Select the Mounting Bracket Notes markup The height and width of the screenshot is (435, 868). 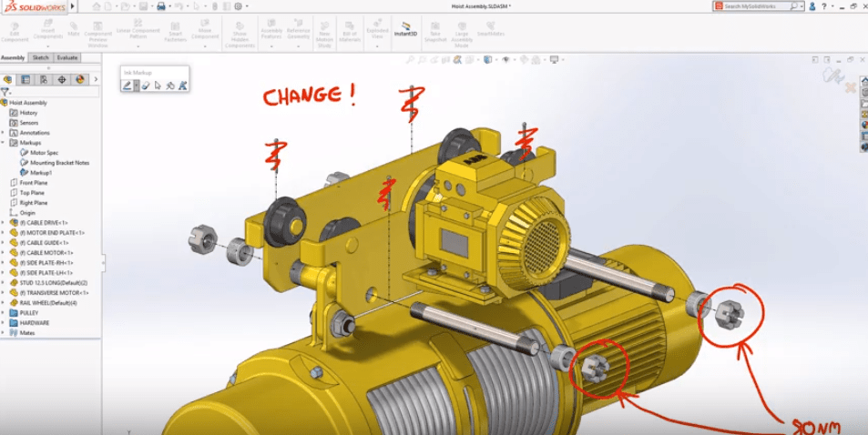pos(59,163)
